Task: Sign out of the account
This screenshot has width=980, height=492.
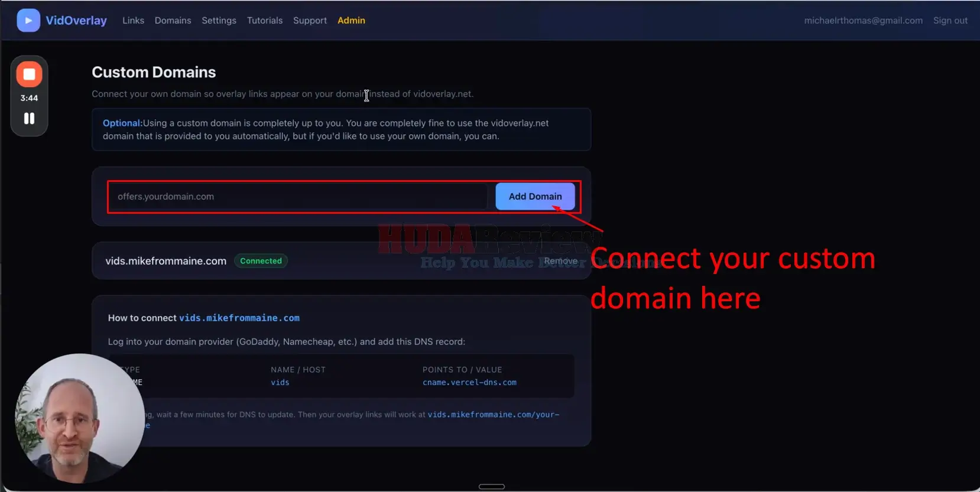Action: click(950, 21)
